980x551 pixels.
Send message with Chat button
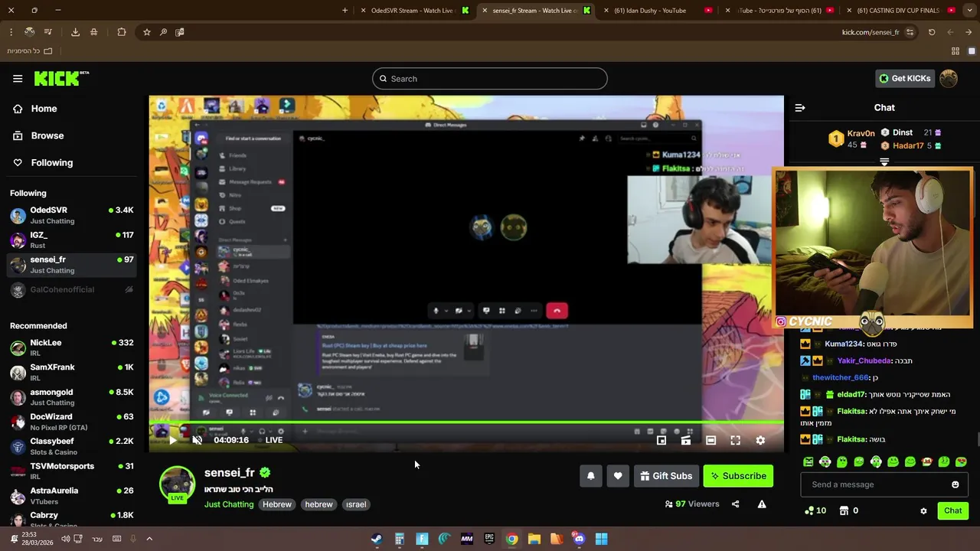click(x=952, y=510)
